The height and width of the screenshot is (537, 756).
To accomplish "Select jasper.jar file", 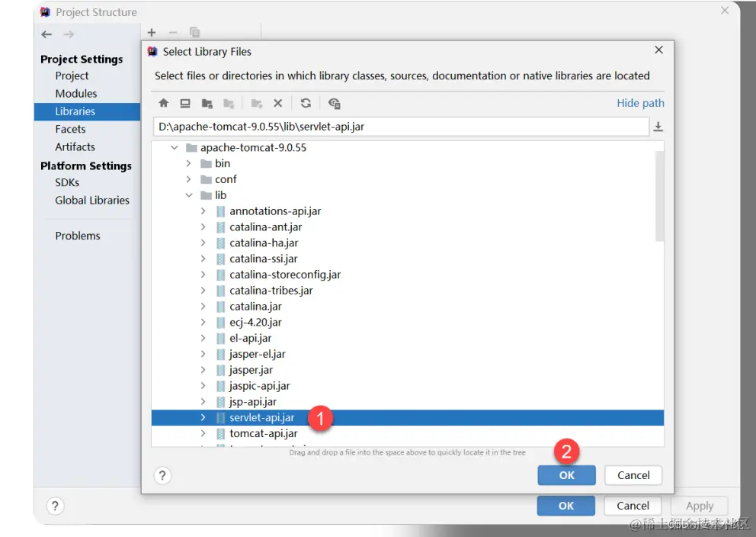I will tap(251, 370).
